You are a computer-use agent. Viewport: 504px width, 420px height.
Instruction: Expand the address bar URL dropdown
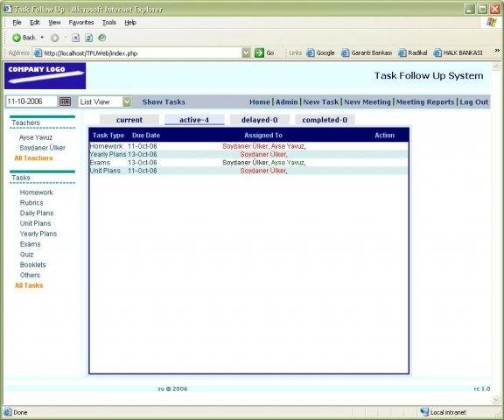246,53
